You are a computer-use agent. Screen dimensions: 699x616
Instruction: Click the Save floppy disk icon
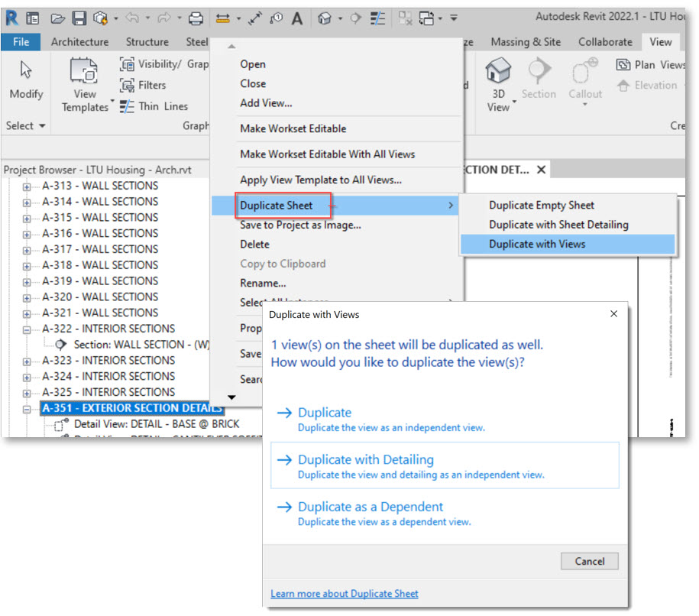(79, 18)
